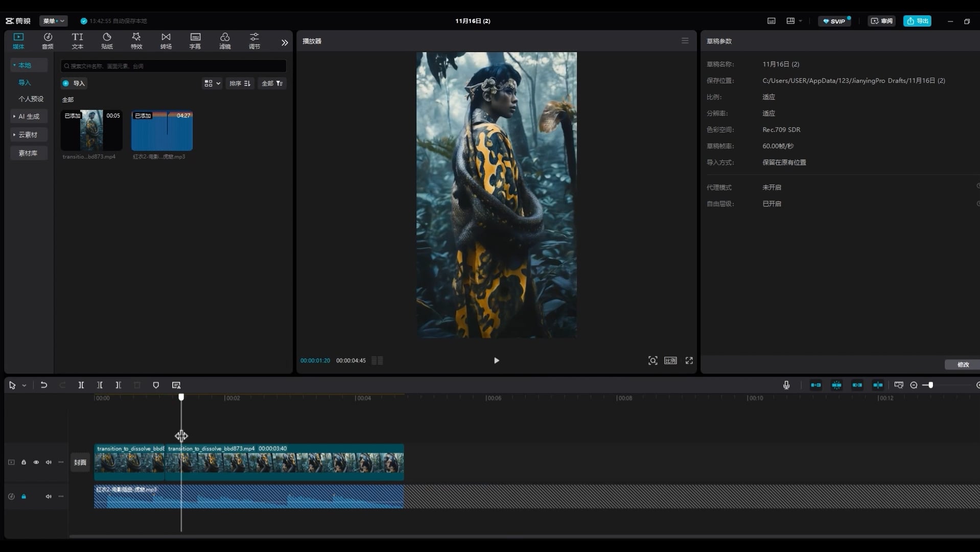
Task: Play the preview video
Action: point(496,360)
